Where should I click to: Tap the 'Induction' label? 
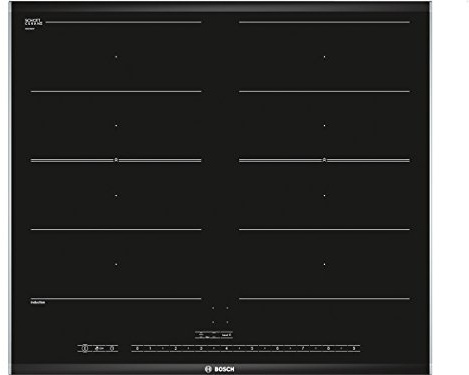[38, 302]
